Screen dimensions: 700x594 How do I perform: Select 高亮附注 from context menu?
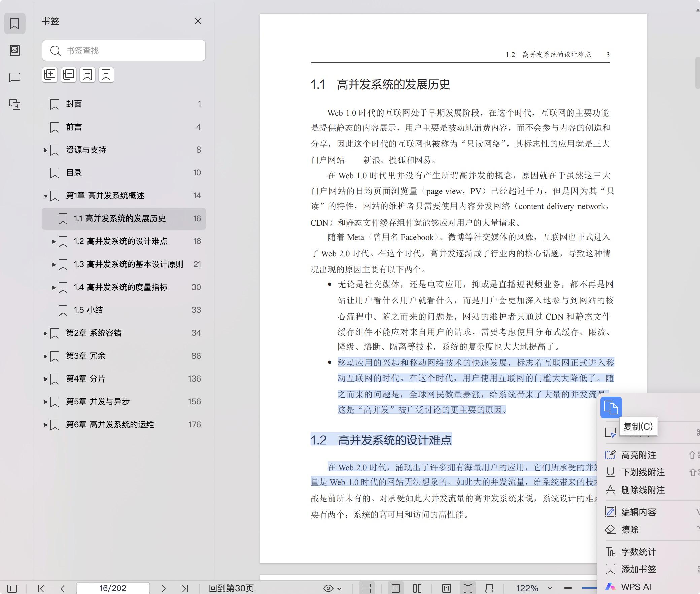click(638, 455)
